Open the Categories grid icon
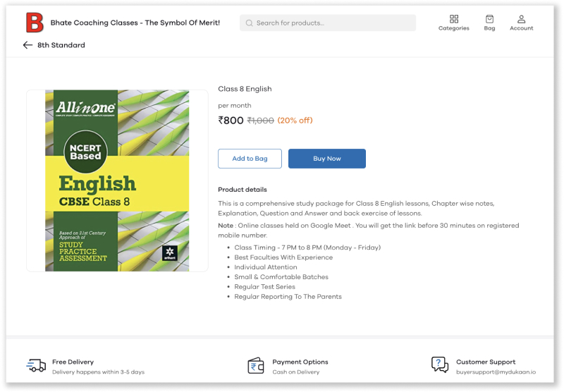Viewport: 564px width, 392px height. [x=454, y=19]
